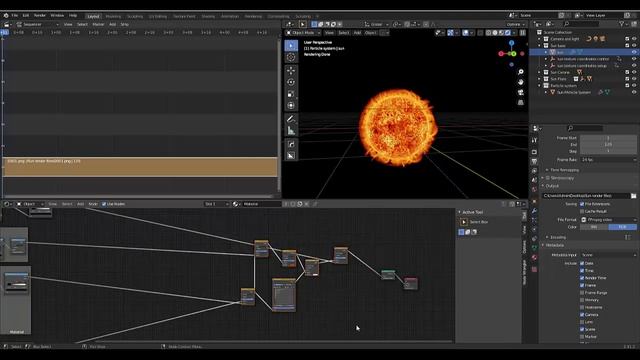The height and width of the screenshot is (360, 640).
Task: Open the sequencer Strip menu
Action: [124, 24]
